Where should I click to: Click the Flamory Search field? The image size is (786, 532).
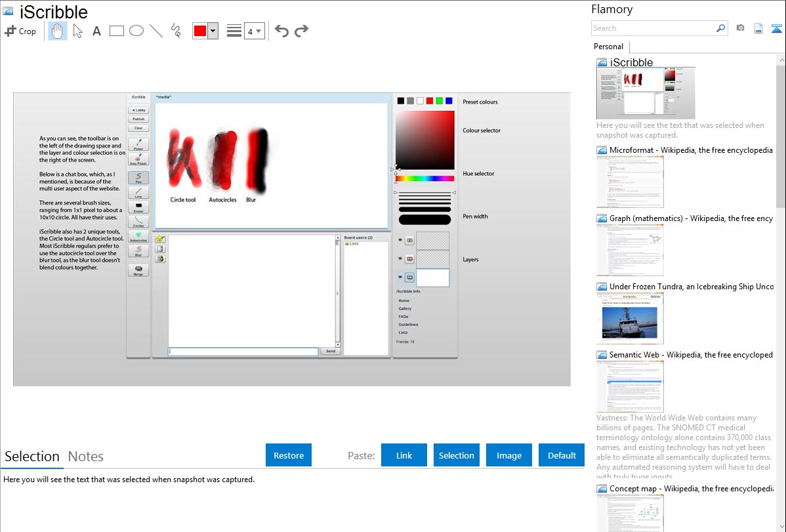click(653, 28)
